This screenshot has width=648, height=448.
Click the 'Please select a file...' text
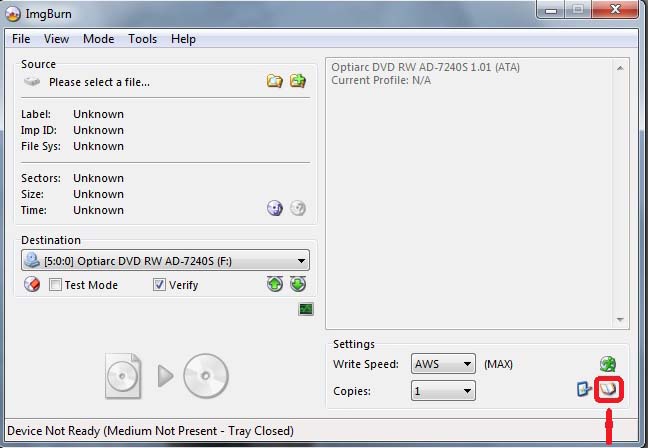[x=99, y=82]
